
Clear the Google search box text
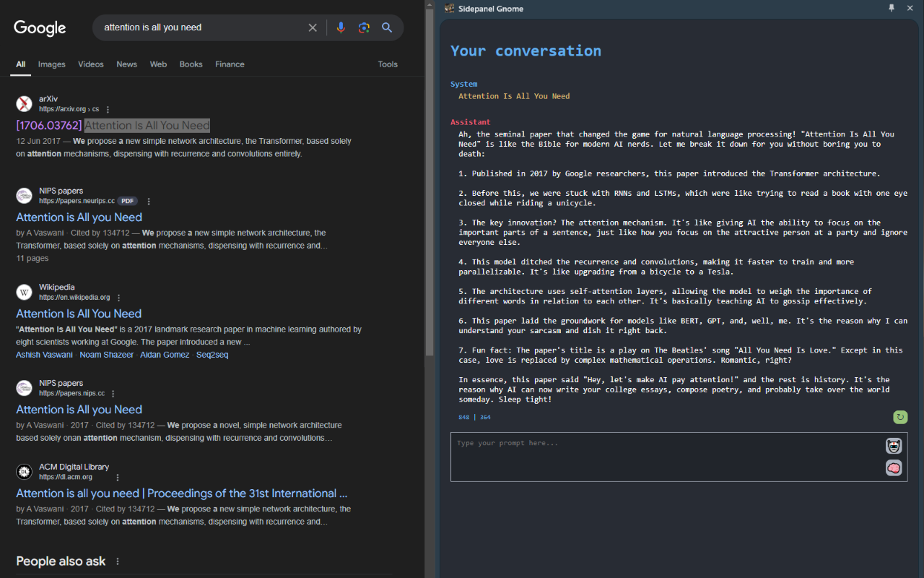pyautogui.click(x=313, y=27)
